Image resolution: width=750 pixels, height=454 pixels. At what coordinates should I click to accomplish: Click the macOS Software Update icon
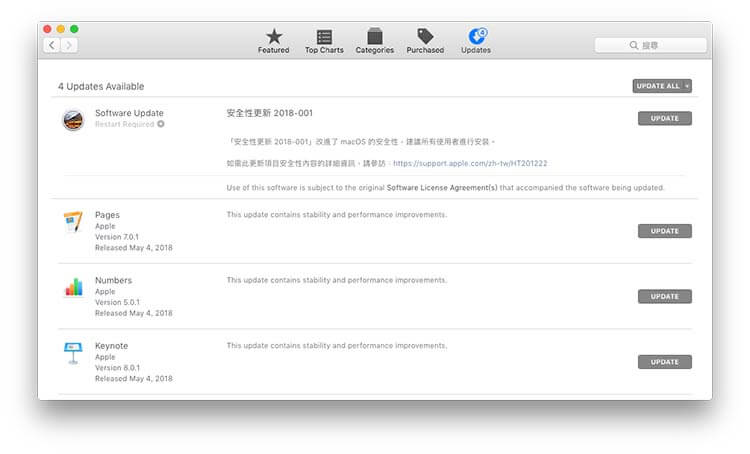point(73,120)
